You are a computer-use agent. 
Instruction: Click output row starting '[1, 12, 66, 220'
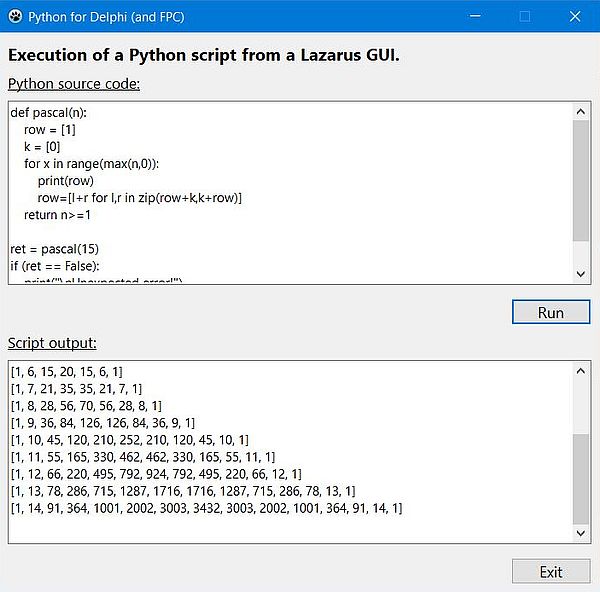point(156,474)
